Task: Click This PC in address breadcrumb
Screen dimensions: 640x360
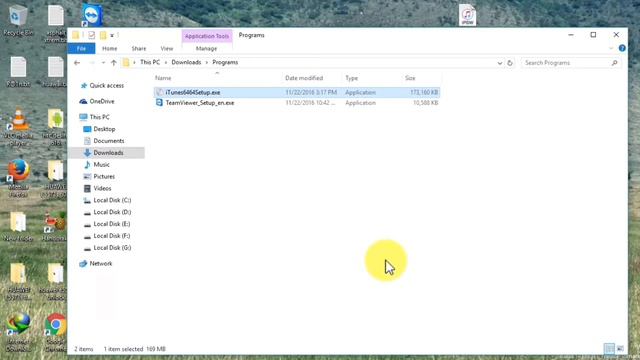Action: point(150,62)
